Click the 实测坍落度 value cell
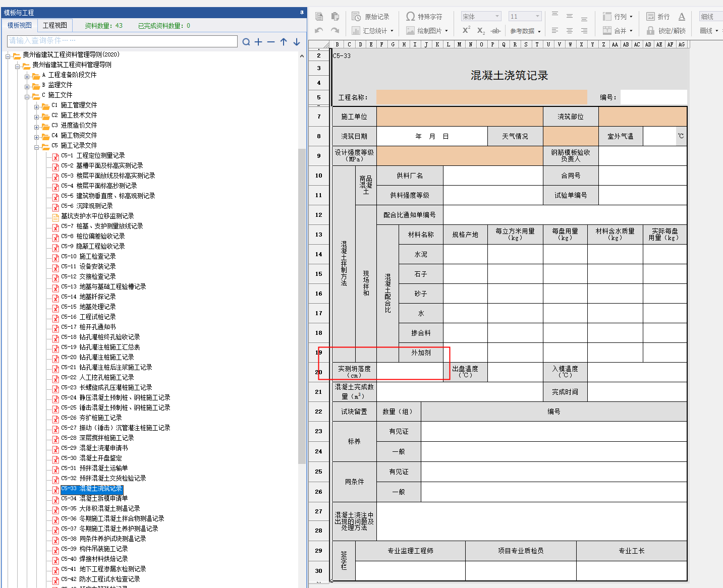This screenshot has height=588, width=723. pos(410,372)
